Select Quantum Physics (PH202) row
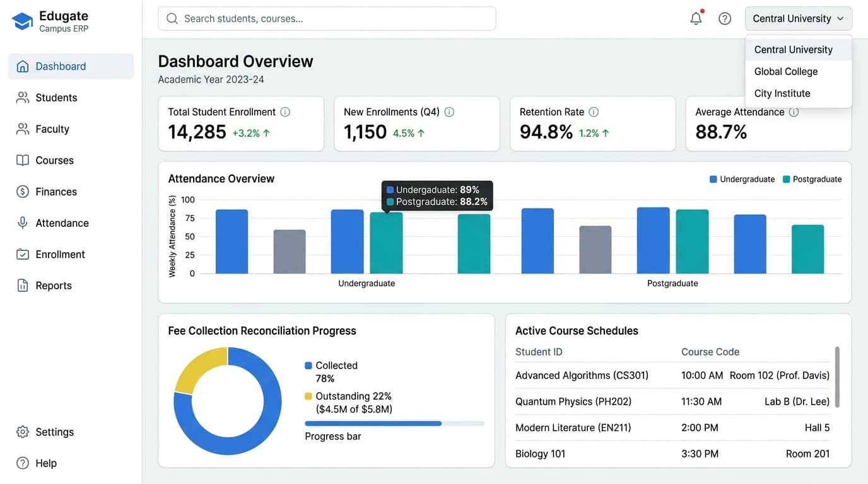Image resolution: width=868 pixels, height=484 pixels. (x=672, y=401)
